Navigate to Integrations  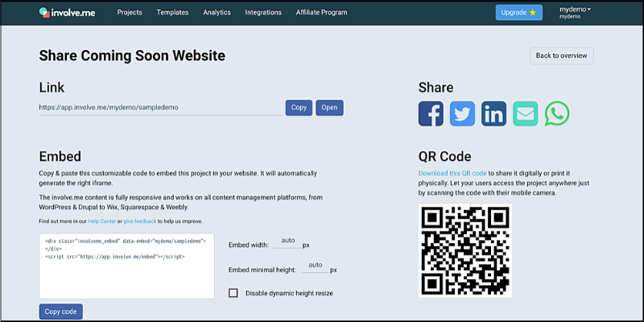point(263,12)
